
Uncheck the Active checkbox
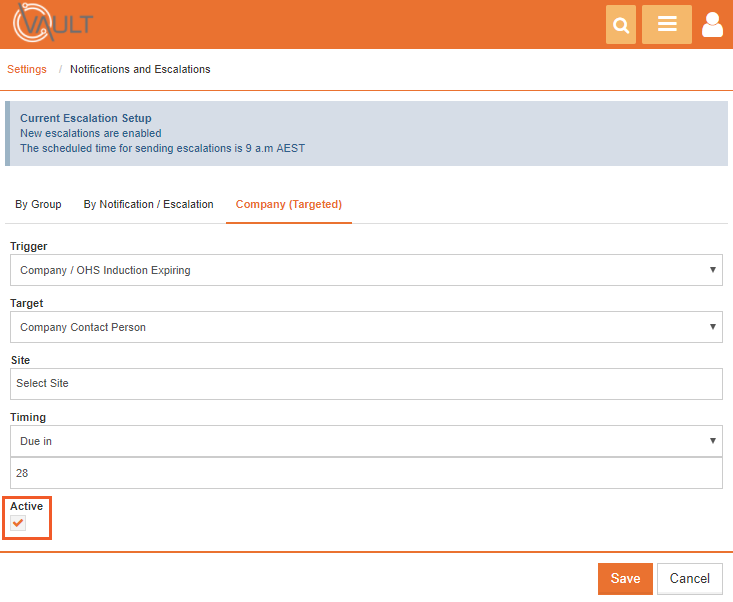(x=18, y=523)
